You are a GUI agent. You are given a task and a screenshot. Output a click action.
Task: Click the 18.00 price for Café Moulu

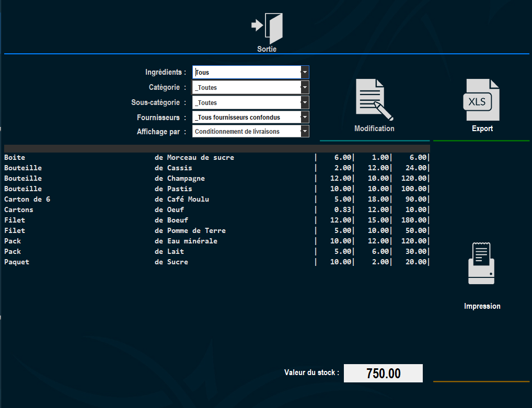378,199
